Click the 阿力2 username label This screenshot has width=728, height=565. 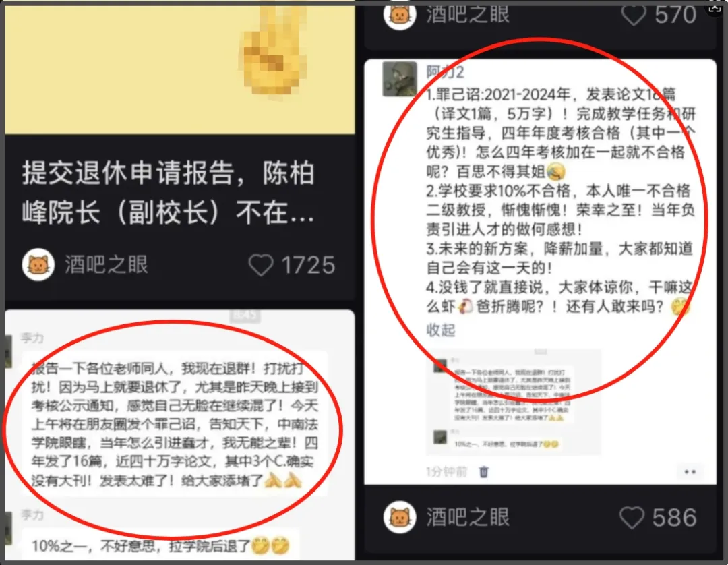[x=446, y=72]
